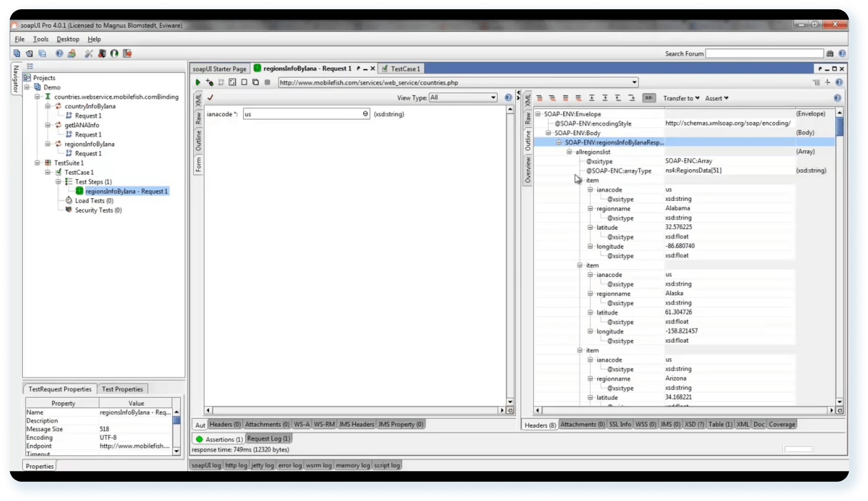The width and height of the screenshot is (868, 501).
Task: Open the JMS Headers request tab
Action: coord(356,424)
